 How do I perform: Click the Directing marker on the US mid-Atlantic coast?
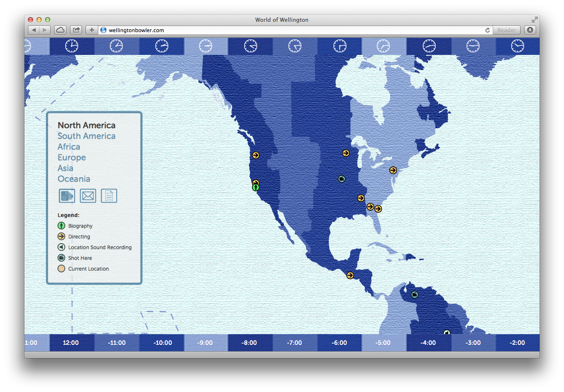coord(393,170)
